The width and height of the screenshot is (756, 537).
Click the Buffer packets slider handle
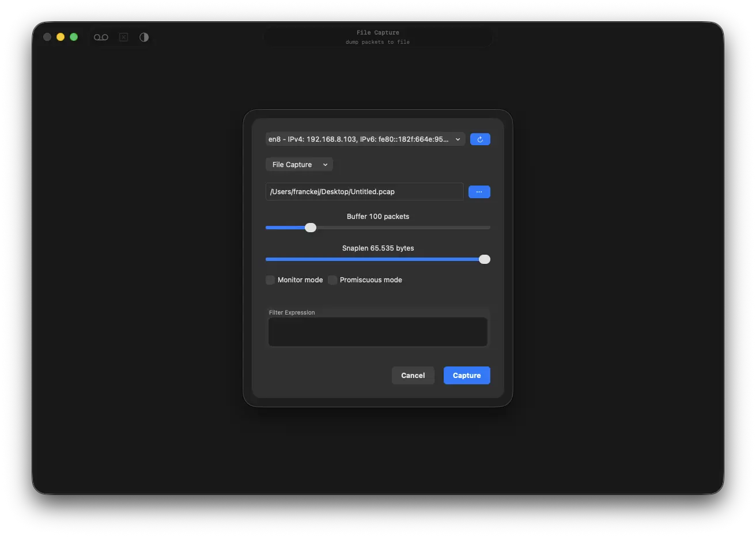pyautogui.click(x=311, y=228)
